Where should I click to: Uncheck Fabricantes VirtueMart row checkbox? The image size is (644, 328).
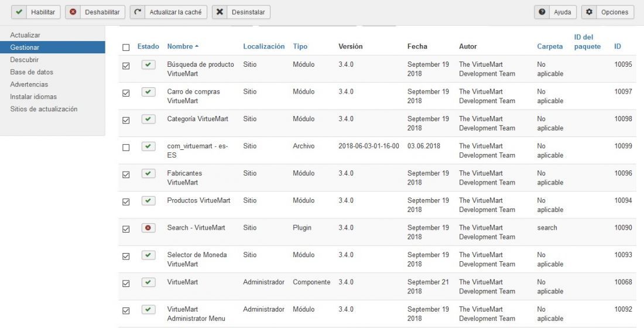126,175
